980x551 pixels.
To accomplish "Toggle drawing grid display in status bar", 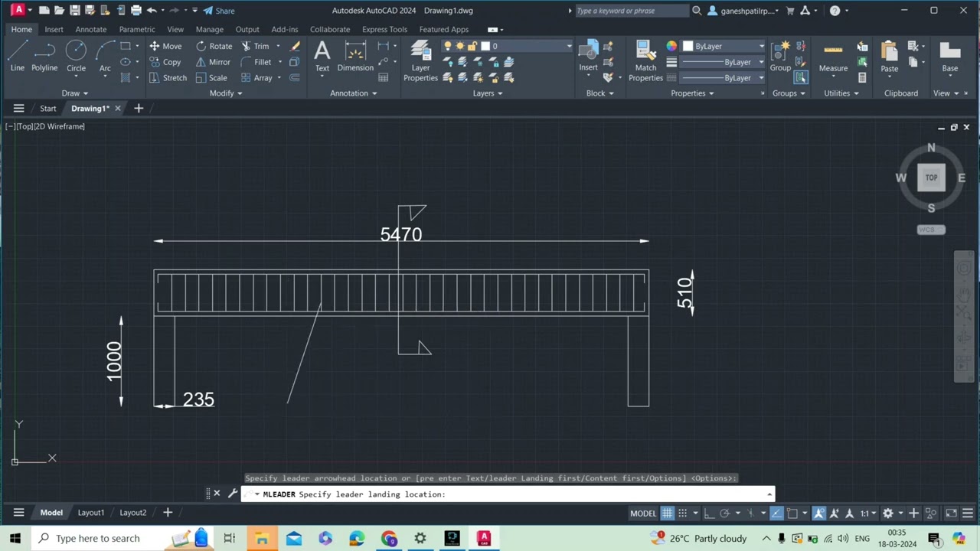I will 668,514.
